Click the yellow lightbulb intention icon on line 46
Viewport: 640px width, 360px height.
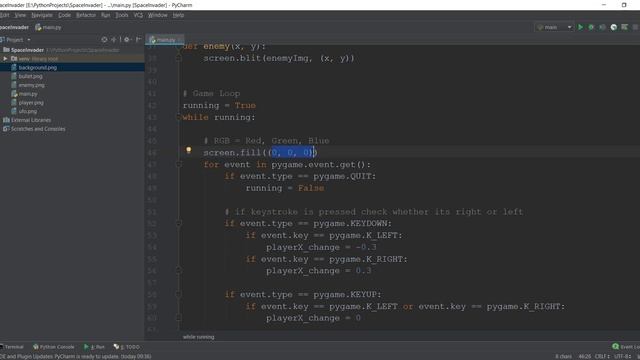click(x=189, y=150)
